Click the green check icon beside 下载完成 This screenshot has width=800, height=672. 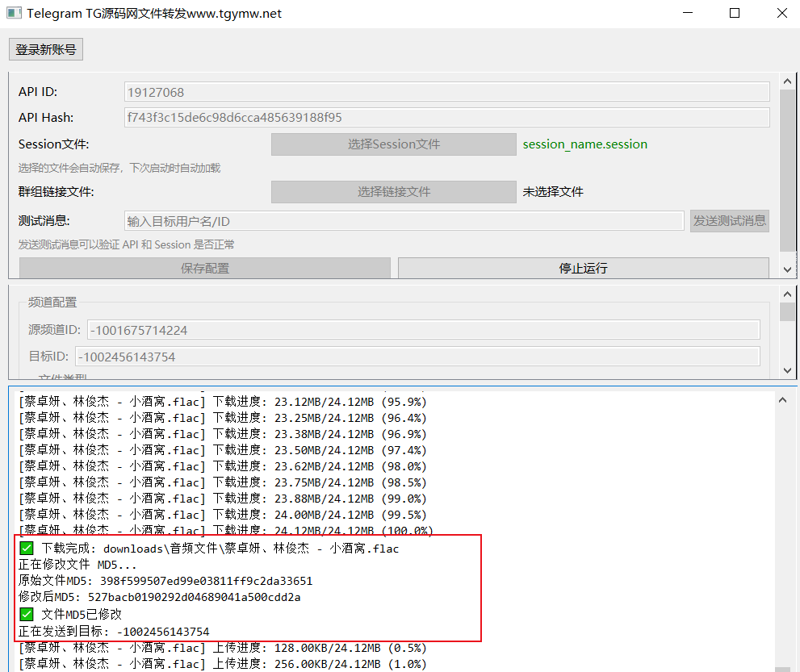click(27, 548)
